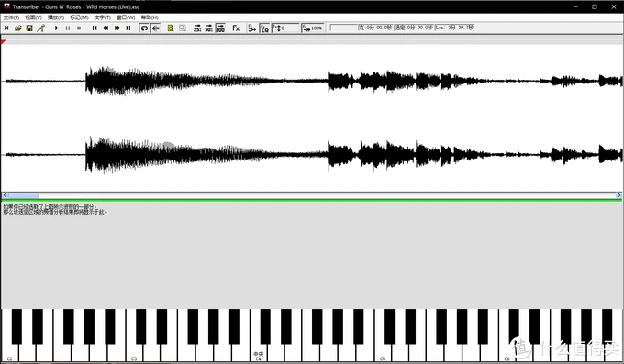The height and width of the screenshot is (364, 624).
Task: Jump to start of the track
Action: click(x=95, y=28)
